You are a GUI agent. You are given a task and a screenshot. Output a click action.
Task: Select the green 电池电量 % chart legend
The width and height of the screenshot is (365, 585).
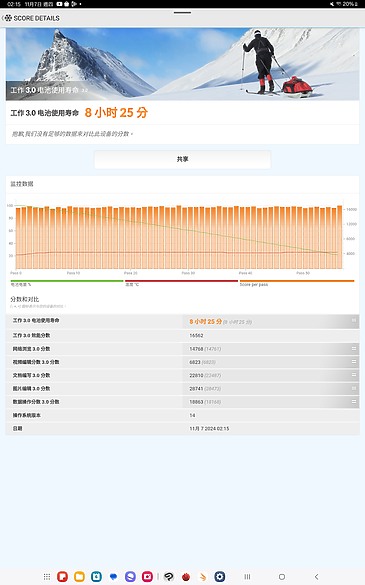67,283
